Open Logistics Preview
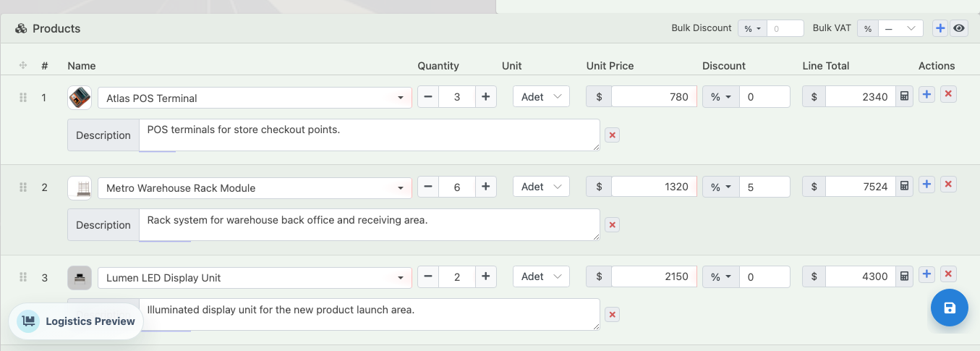The image size is (980, 351). pyautogui.click(x=77, y=321)
